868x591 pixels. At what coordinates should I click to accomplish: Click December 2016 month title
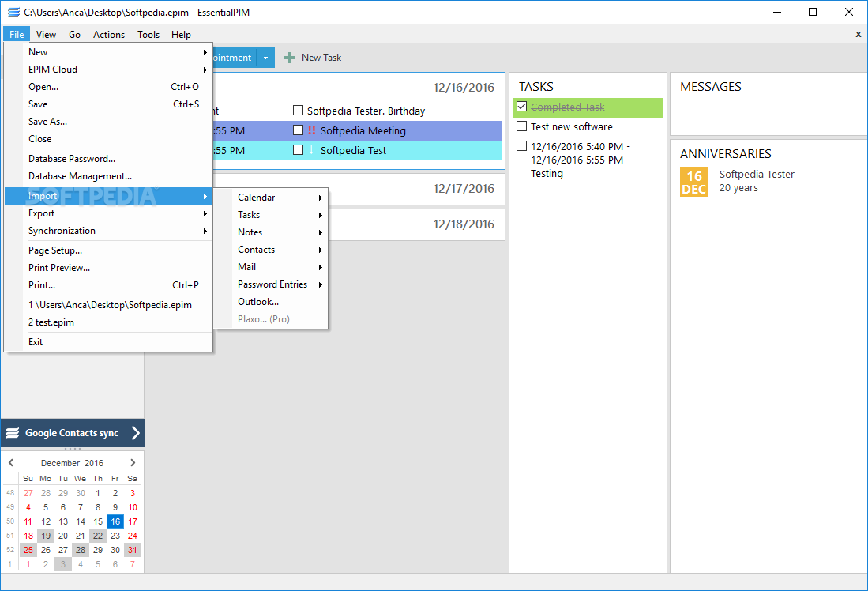pos(72,463)
